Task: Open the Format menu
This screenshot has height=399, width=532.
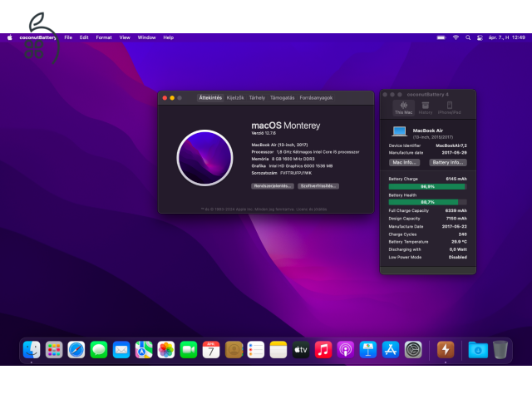Action: tap(104, 37)
